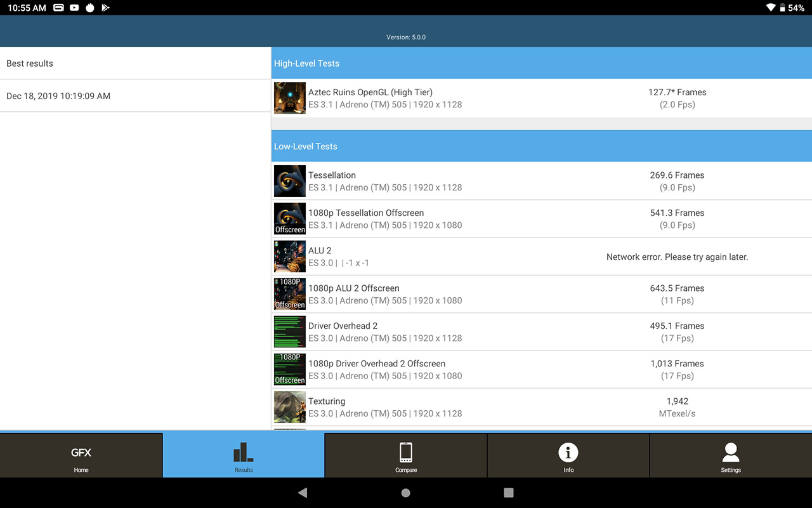Open the 1080p Driver Overhead 2 Offscreen title

click(x=377, y=364)
